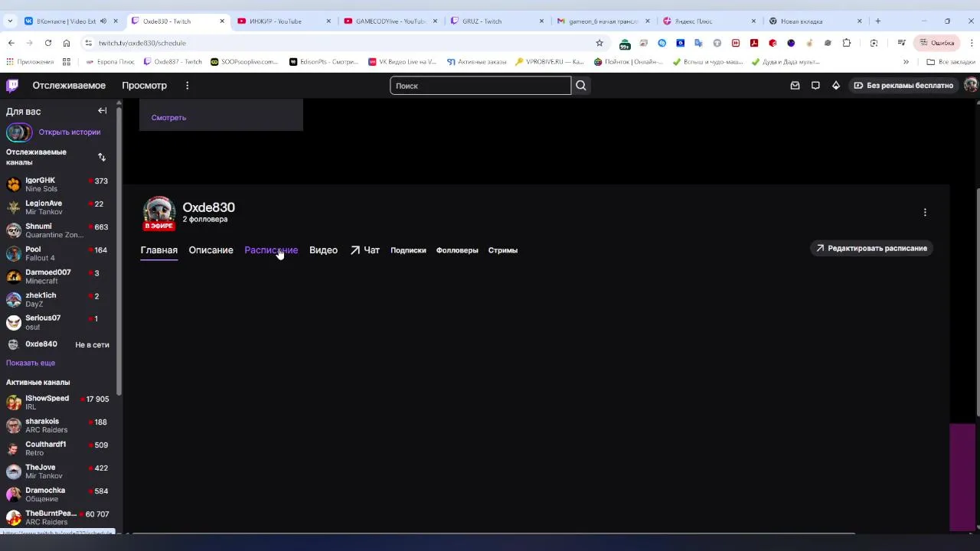Open the Чат popout link
The height and width of the screenshot is (551, 980).
(365, 250)
